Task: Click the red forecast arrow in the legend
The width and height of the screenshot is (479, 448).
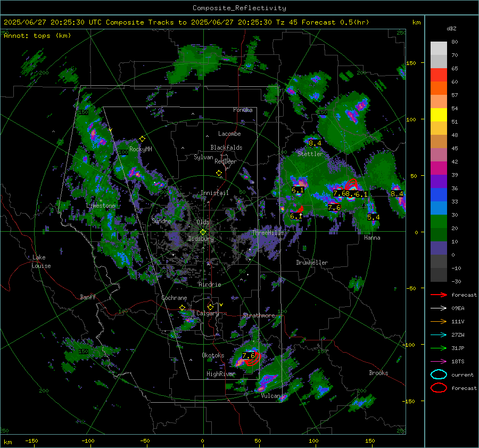Action: (x=439, y=295)
